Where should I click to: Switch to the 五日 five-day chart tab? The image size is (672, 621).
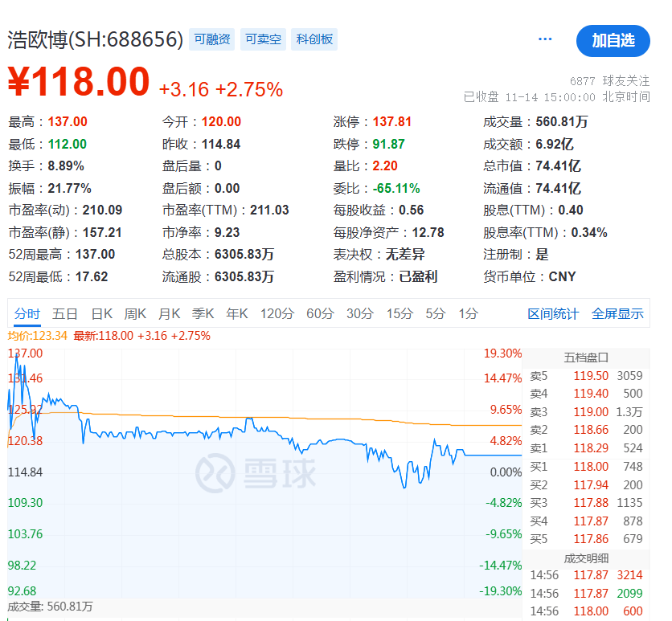(x=65, y=314)
